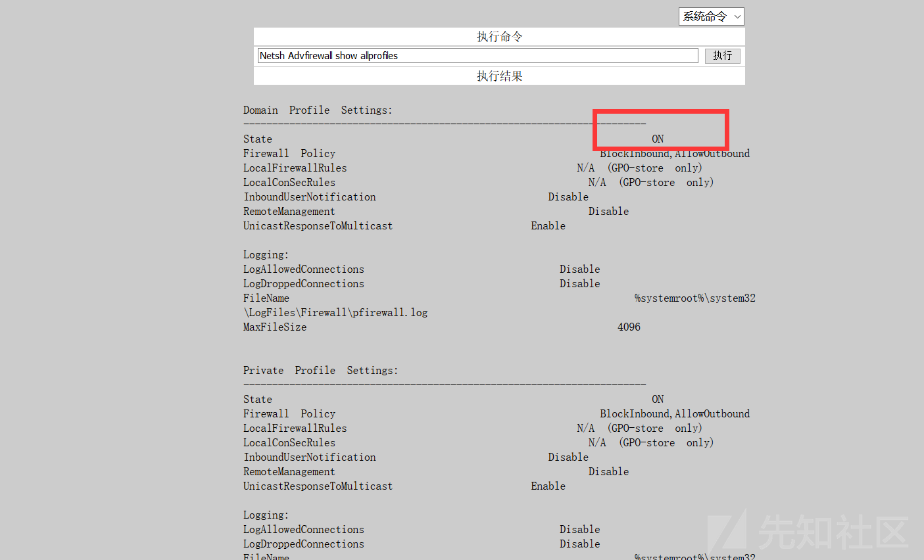The width and height of the screenshot is (924, 560).
Task: Click Private Profile's BlockInbound,AllowOutbound value
Action: click(x=675, y=414)
